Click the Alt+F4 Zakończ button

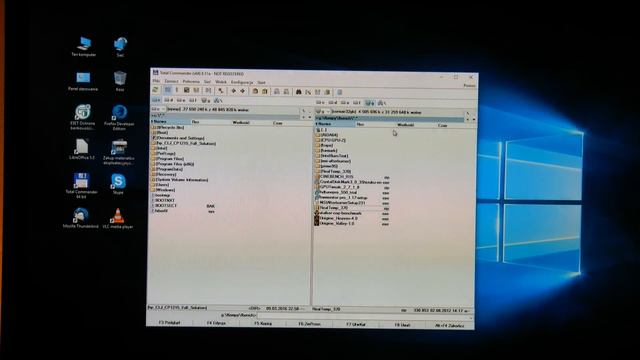pos(449,326)
